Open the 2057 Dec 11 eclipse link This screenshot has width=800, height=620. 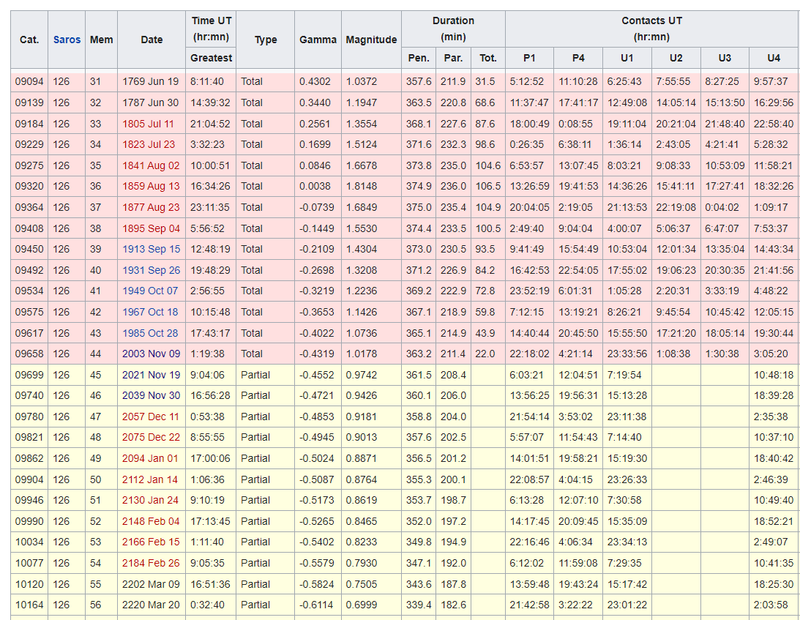pyautogui.click(x=151, y=417)
